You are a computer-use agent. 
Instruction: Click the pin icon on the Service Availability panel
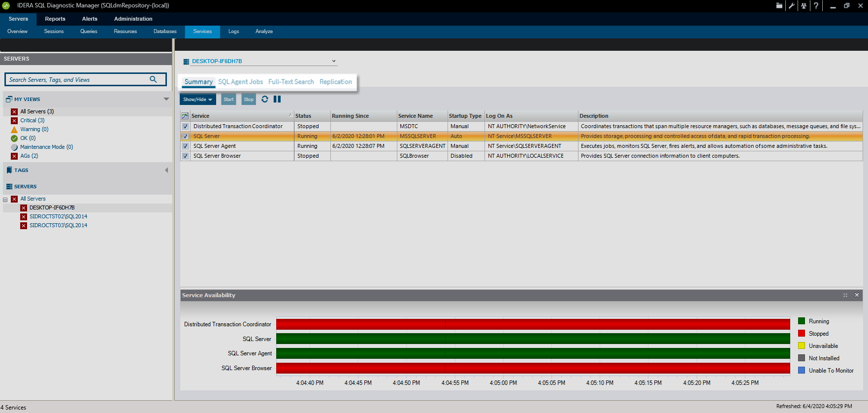tap(845, 295)
